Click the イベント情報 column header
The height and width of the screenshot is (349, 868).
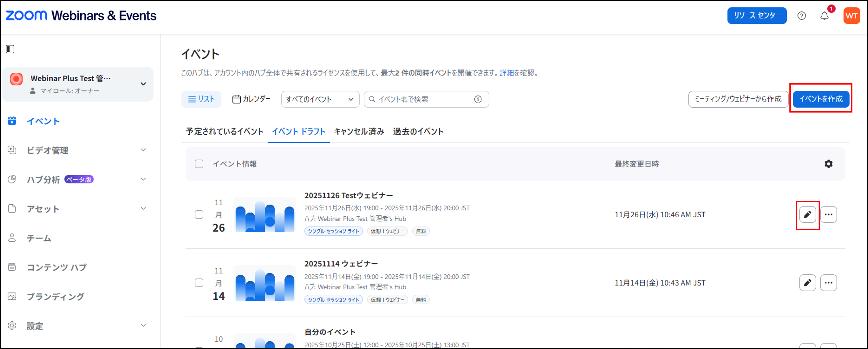coord(235,164)
